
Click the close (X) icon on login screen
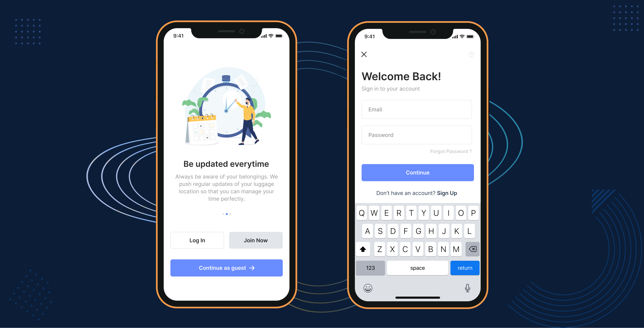[364, 54]
